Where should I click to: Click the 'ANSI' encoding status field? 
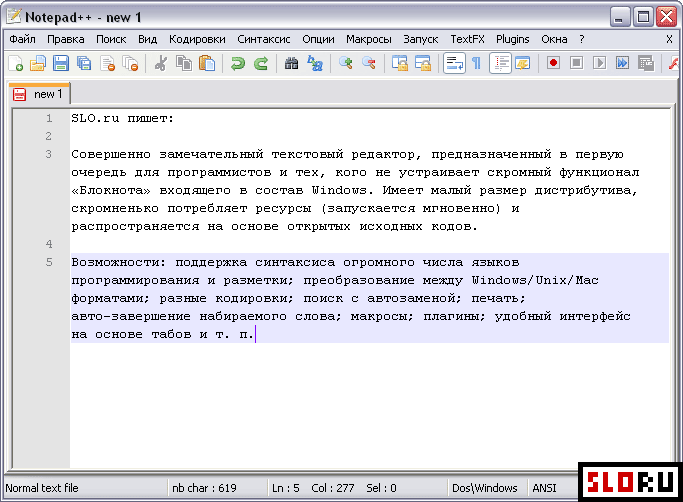coord(544,488)
